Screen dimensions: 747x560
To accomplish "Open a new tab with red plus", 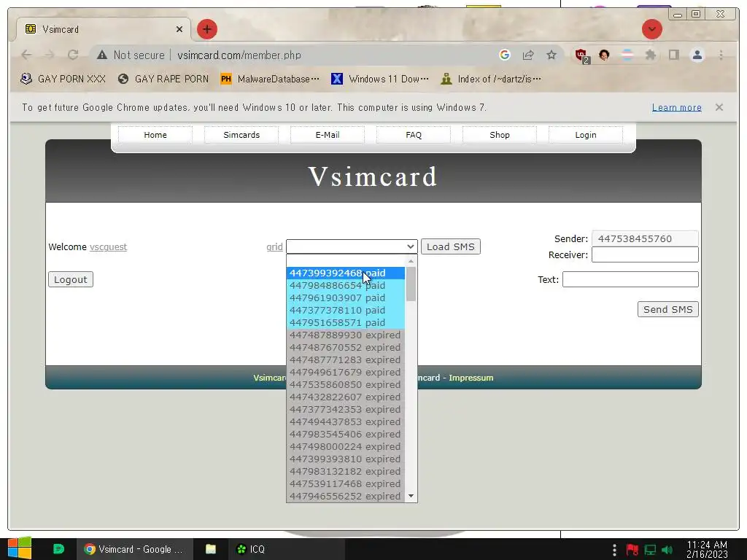I will 206,29.
